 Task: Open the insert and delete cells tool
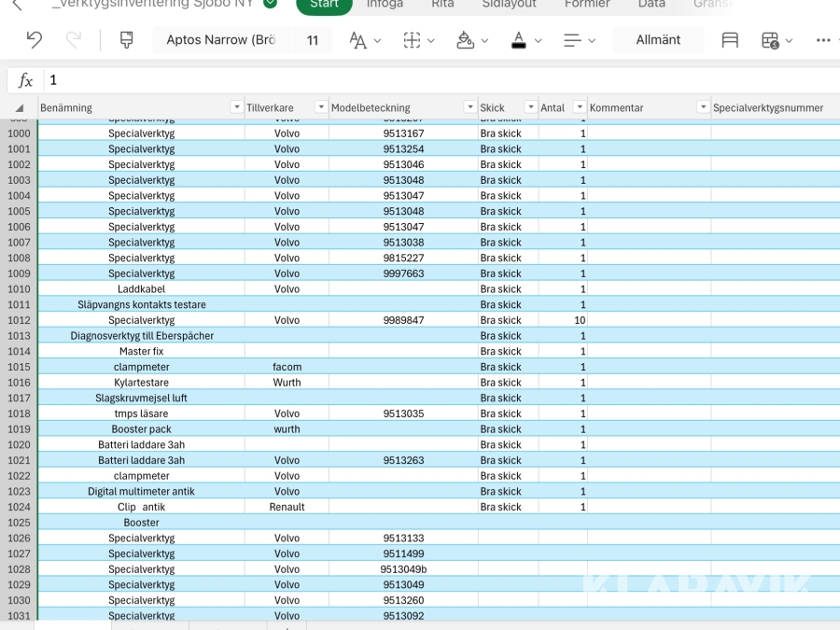(x=770, y=40)
